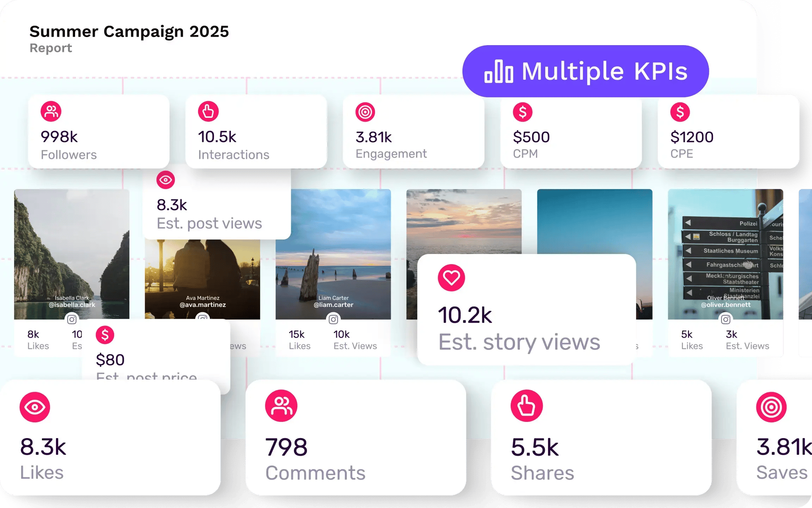The width and height of the screenshot is (812, 508).
Task: Click Instagram icon under Liam Carter post
Action: coord(333,319)
